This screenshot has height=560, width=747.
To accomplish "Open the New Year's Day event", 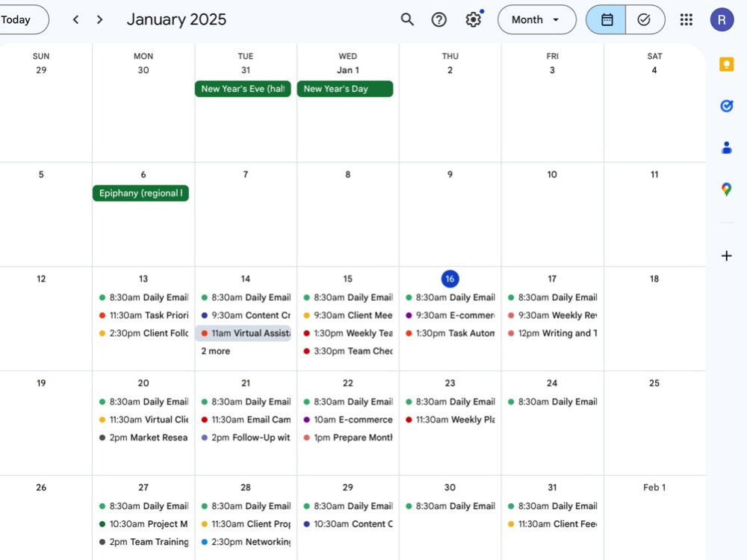I will (345, 89).
